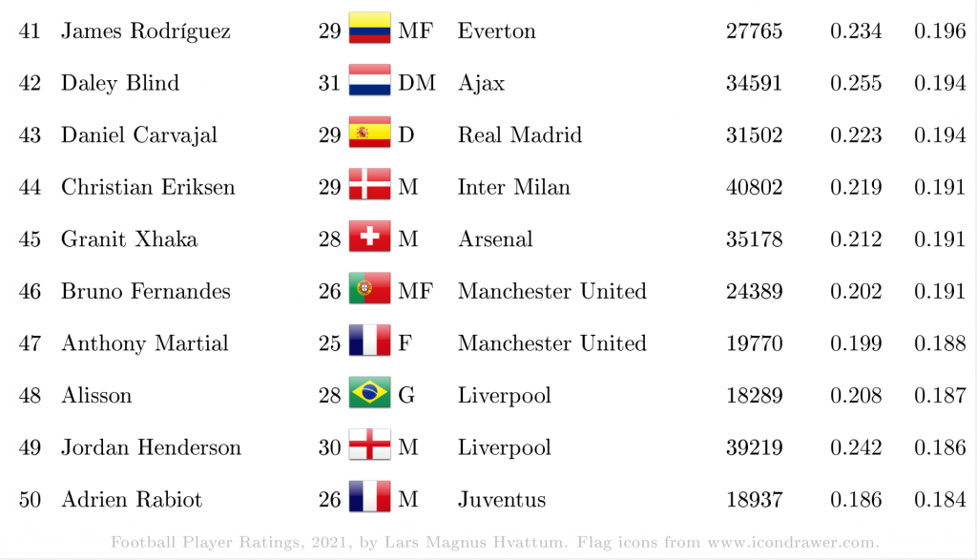
Task: Click Manchester United in Bruno Fernandes' row
Action: click(x=552, y=291)
